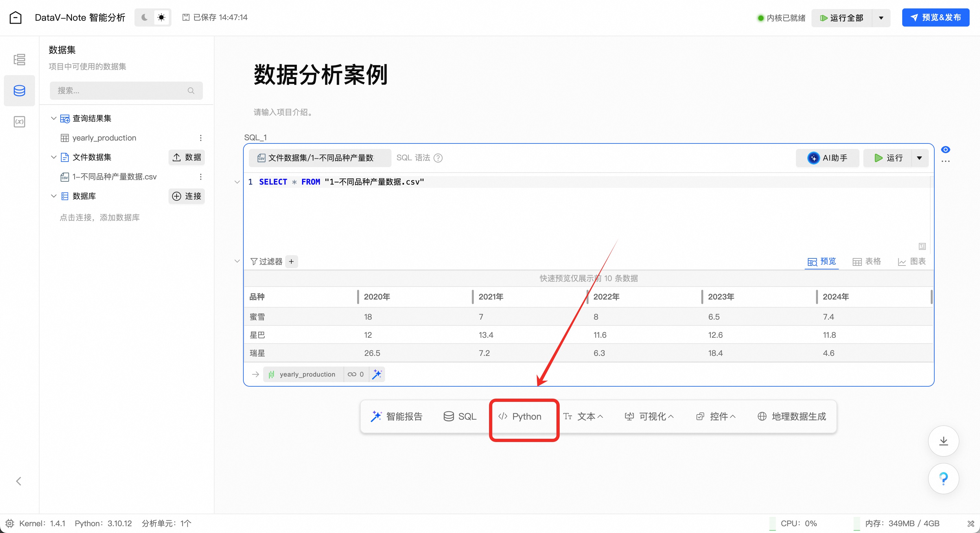Switch to the 图表 result tab

[x=912, y=262]
